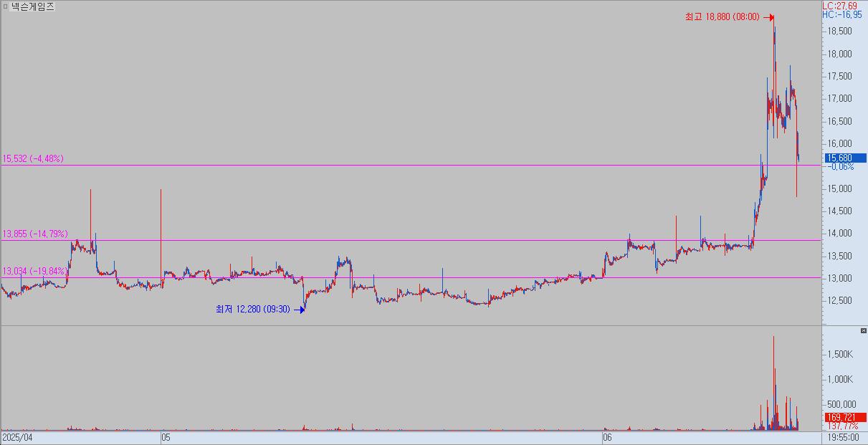Click the 13,855 (-14.79%) horizontal line label

[35, 234]
